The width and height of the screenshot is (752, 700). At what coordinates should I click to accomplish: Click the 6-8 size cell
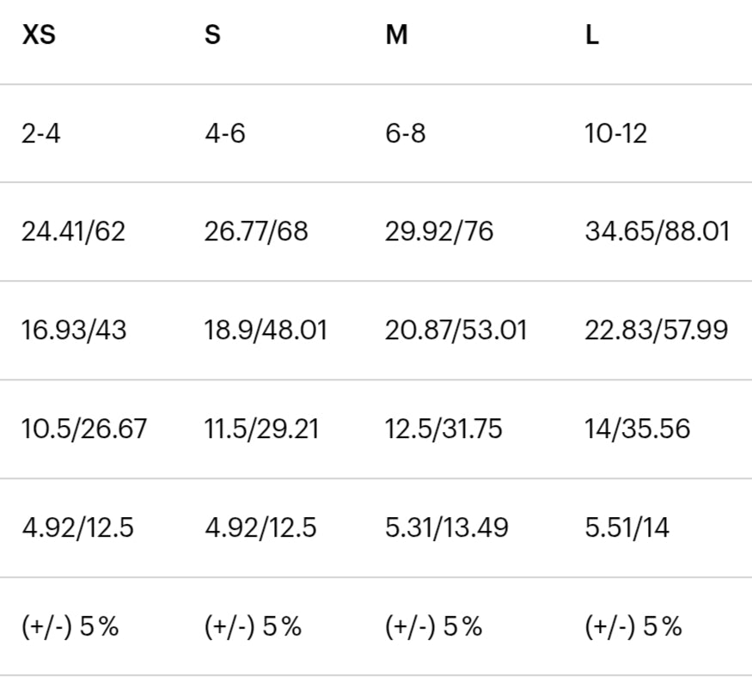pyautogui.click(x=406, y=133)
